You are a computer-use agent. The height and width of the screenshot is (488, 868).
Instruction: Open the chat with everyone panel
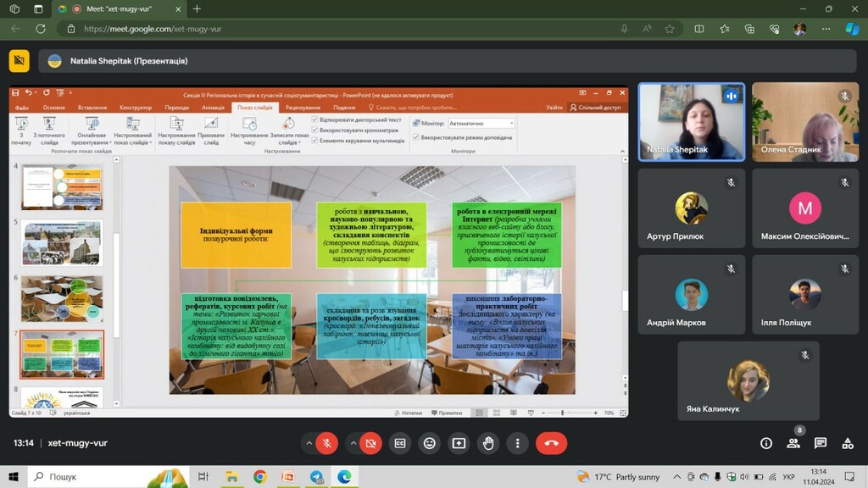coord(821,443)
